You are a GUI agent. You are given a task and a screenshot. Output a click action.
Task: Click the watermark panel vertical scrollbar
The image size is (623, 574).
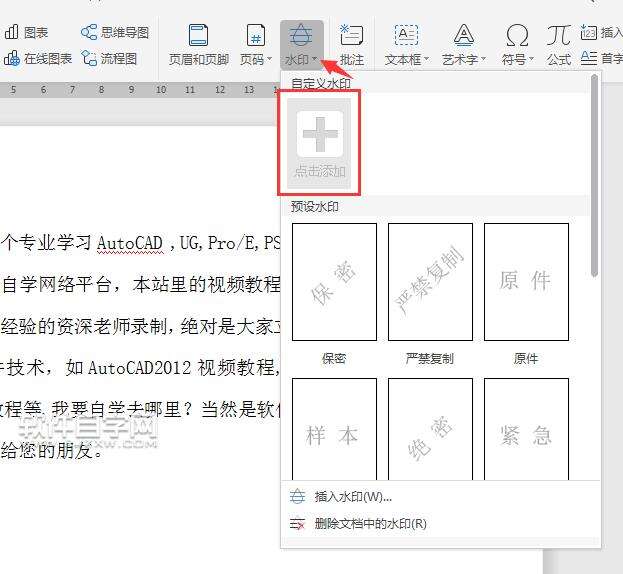tap(594, 175)
